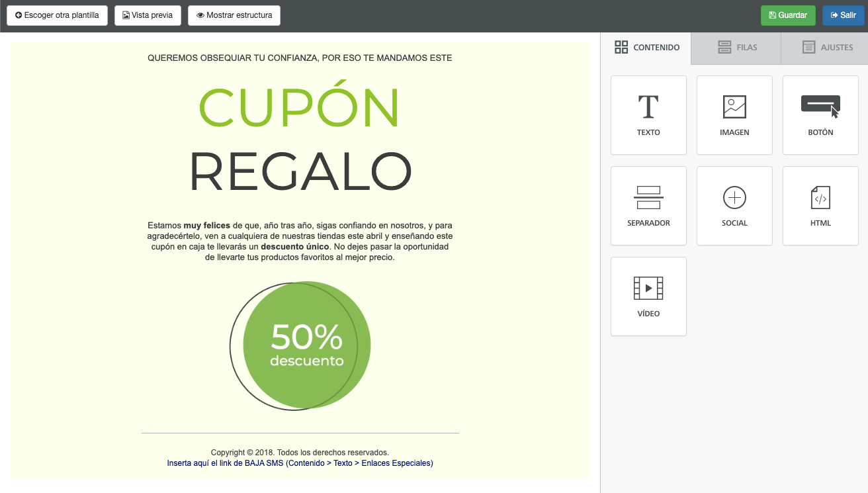Select the Imagen block icon

[734, 114]
